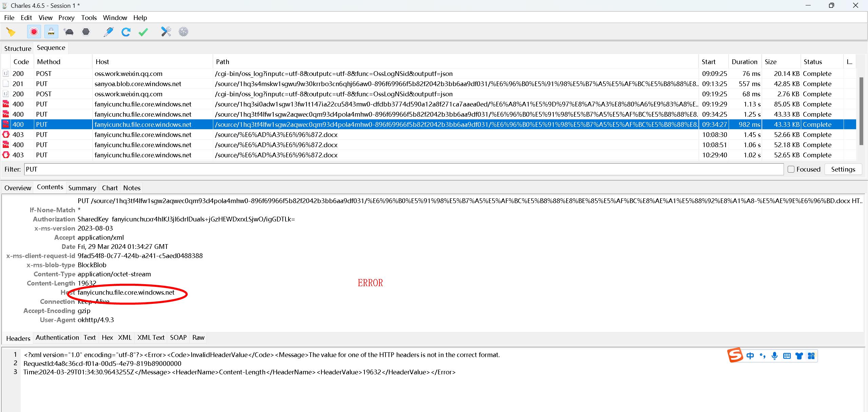Select the 400 PUT row started at 09:19:29
Image resolution: width=868 pixels, height=412 pixels.
429,104
